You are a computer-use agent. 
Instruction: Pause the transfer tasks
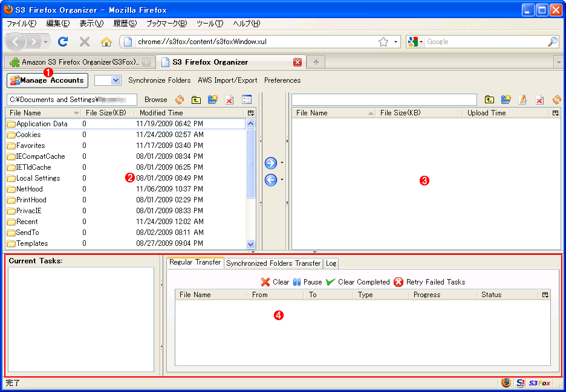tap(308, 282)
